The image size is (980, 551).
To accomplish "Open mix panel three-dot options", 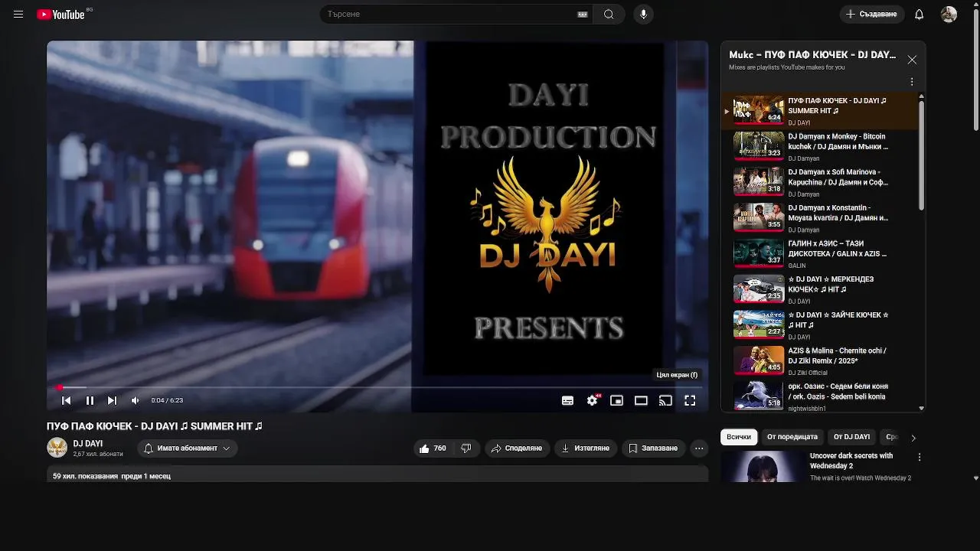I will 911,82.
